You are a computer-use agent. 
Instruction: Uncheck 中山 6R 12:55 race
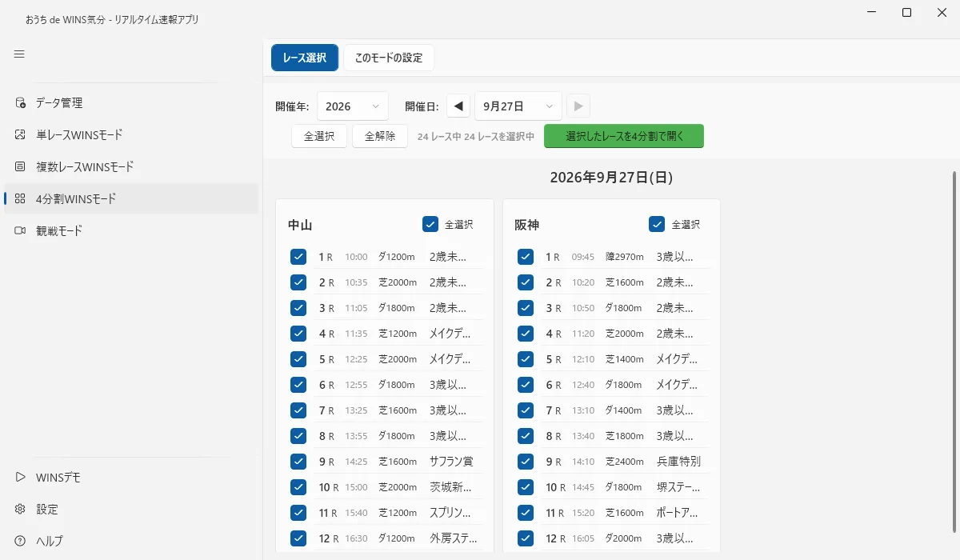298,385
